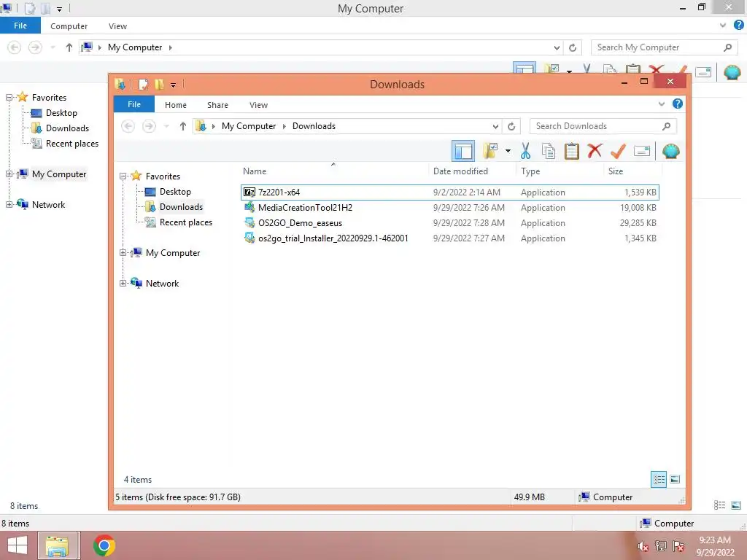The image size is (747, 560).
Task: Select Recent places in Downloads navigation pane
Action: [186, 222]
